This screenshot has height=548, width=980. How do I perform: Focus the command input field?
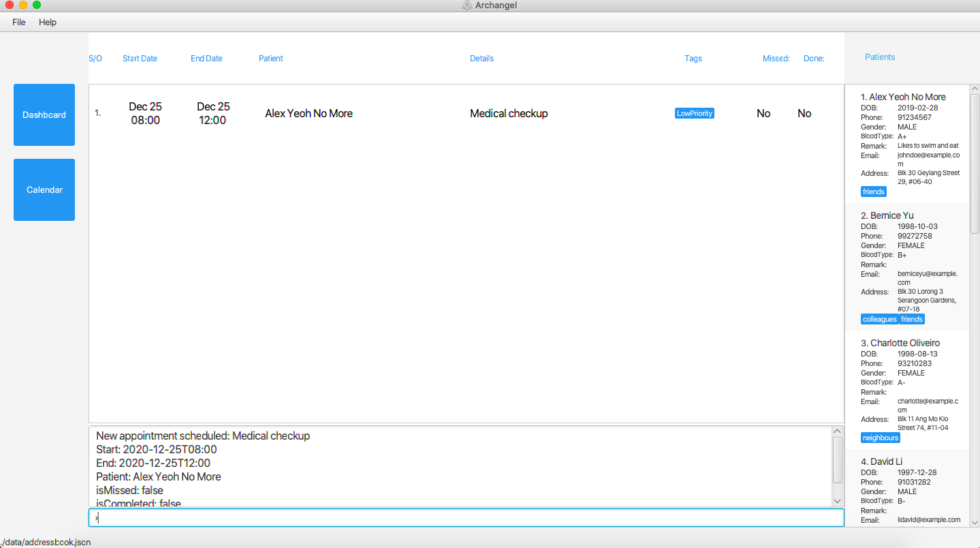click(x=466, y=518)
